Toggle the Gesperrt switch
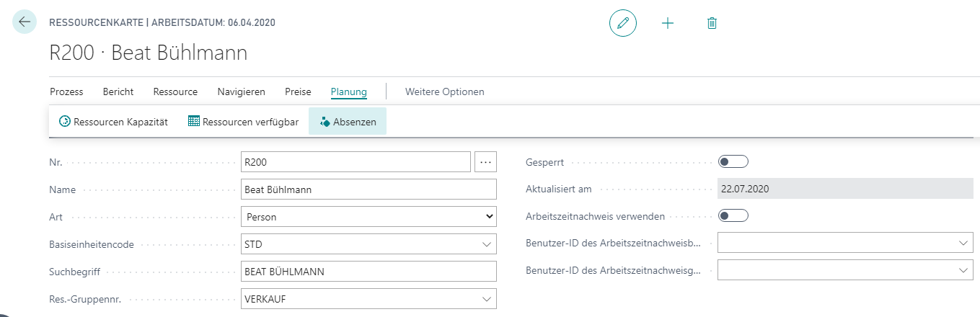 tap(733, 162)
